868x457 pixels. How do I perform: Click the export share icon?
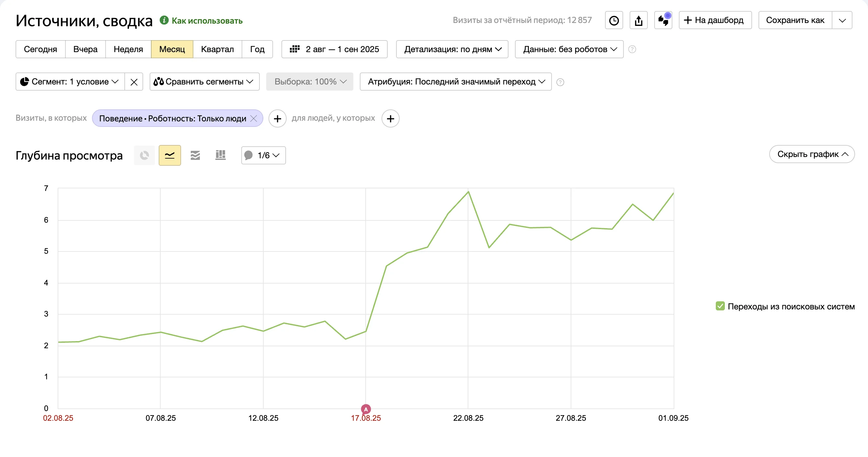click(638, 20)
